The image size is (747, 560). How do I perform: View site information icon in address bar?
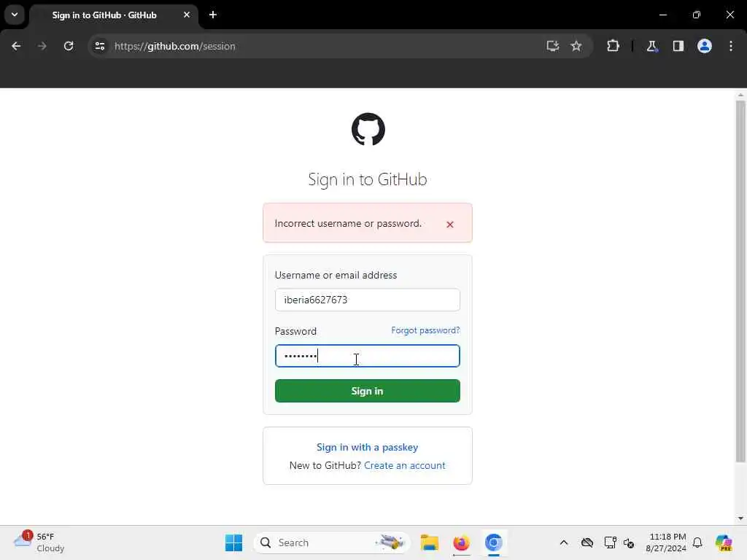tap(99, 46)
